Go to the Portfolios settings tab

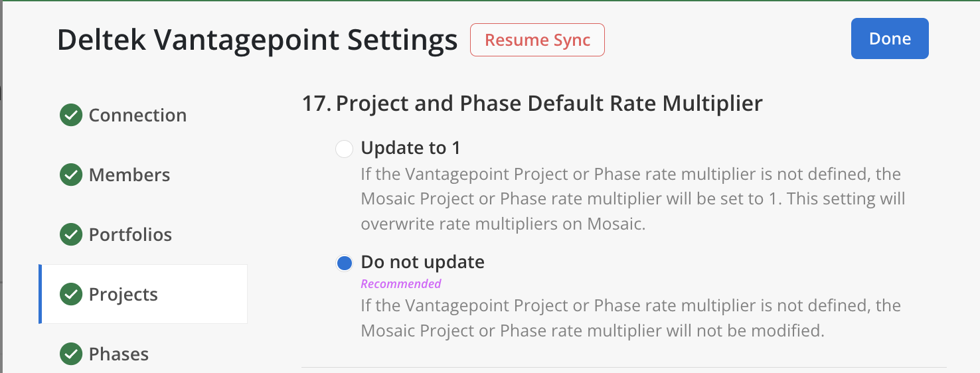[130, 235]
